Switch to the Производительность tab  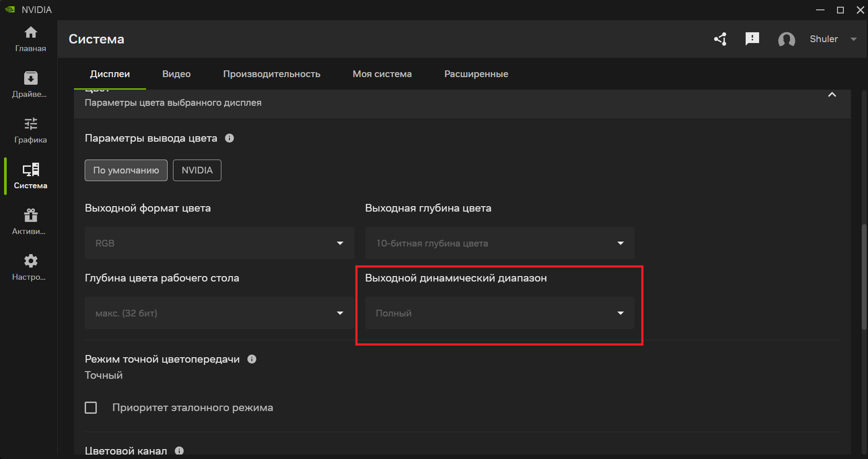272,74
